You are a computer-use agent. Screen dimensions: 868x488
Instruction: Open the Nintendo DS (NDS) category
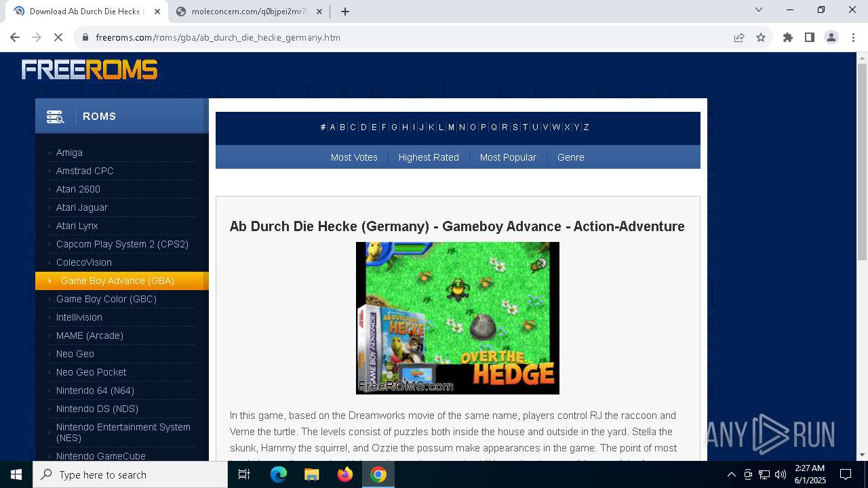[x=97, y=409]
